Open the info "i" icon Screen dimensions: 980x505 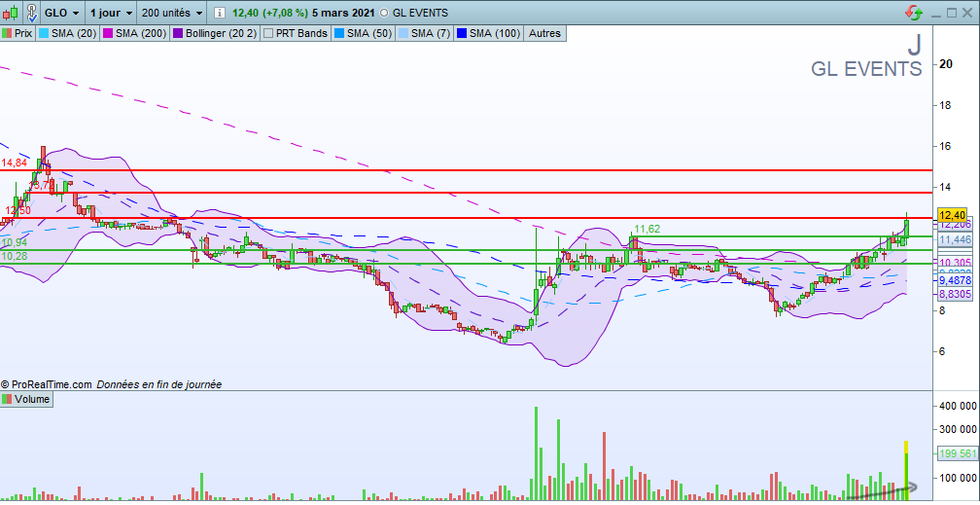[219, 13]
